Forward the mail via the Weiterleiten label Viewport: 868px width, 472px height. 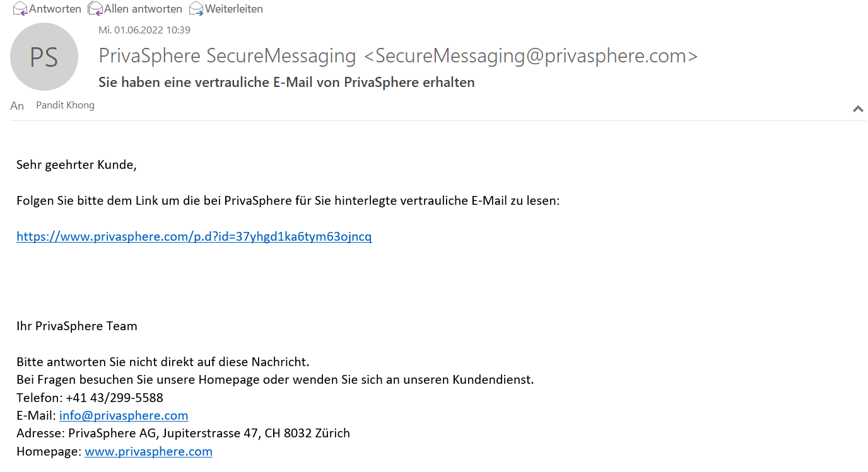click(234, 9)
